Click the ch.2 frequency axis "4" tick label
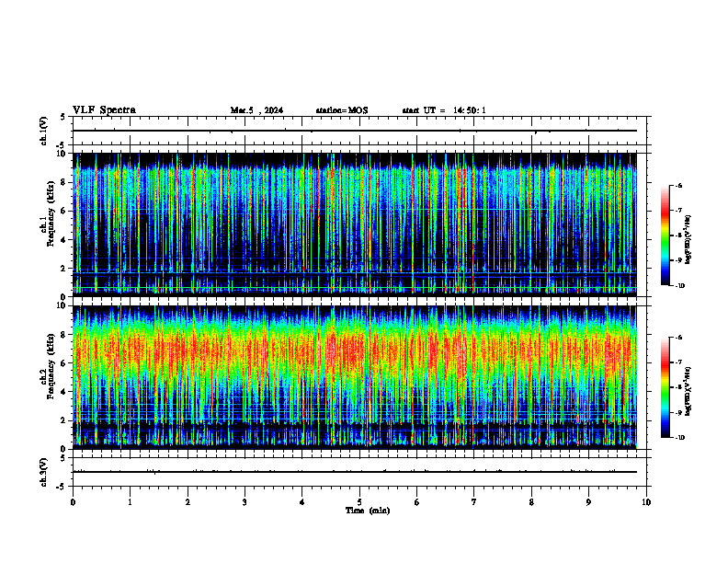Screen dimensions: 728x563 pos(63,392)
